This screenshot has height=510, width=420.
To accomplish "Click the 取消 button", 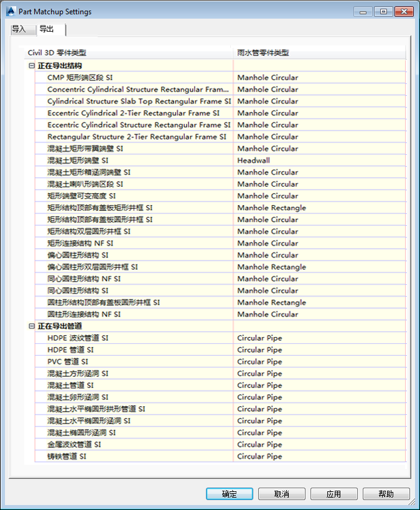I will (282, 494).
